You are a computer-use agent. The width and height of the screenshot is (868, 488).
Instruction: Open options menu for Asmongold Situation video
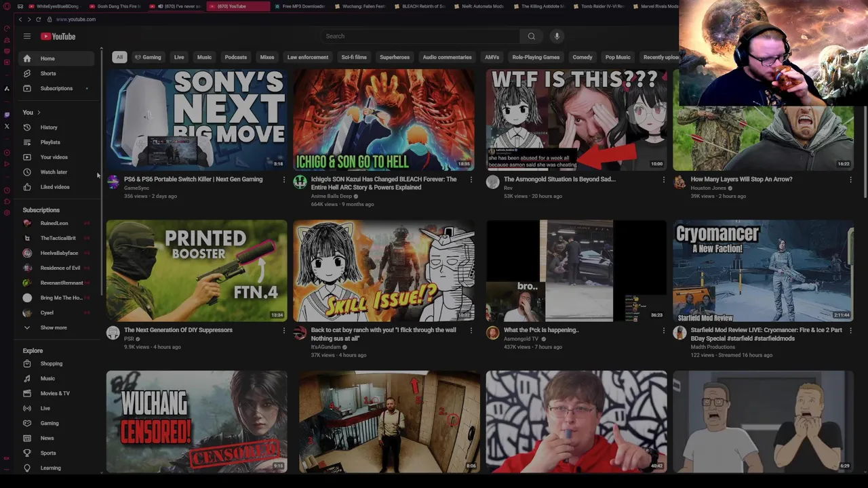(664, 180)
